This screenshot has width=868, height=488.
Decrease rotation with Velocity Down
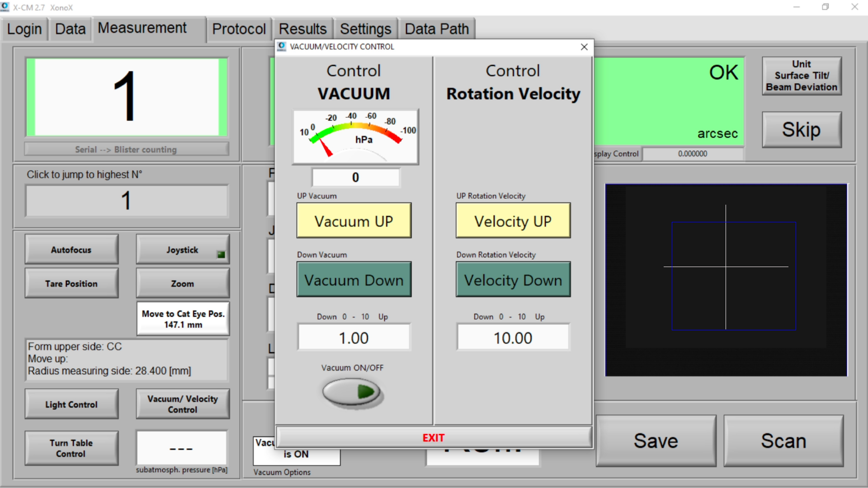click(513, 280)
